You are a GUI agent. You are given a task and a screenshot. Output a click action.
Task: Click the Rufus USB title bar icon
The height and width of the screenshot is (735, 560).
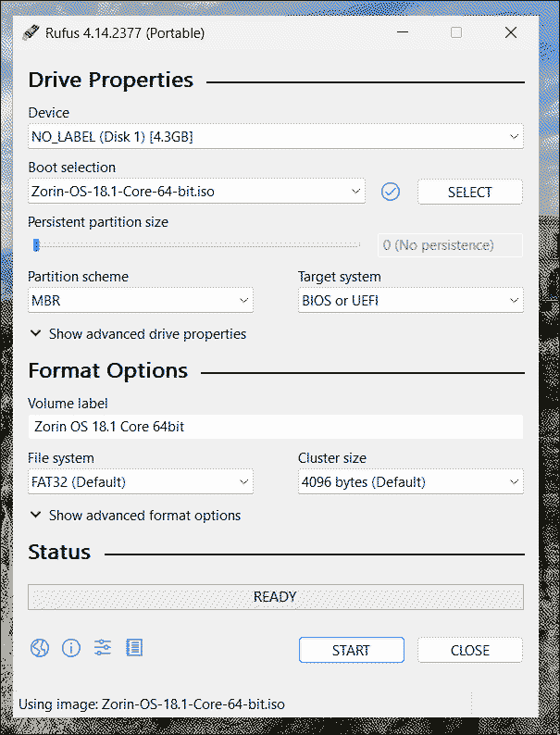31,32
